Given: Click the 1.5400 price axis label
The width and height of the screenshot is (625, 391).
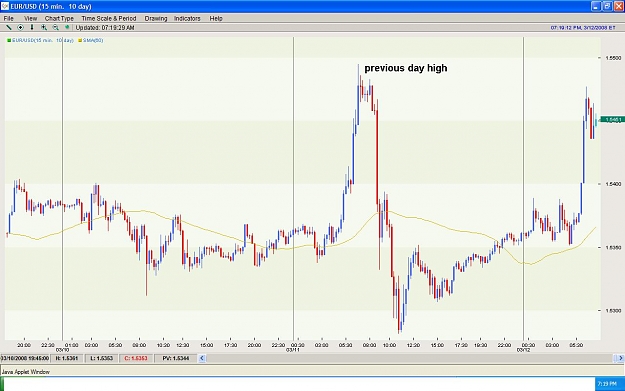Looking at the screenshot, I should click(x=613, y=184).
